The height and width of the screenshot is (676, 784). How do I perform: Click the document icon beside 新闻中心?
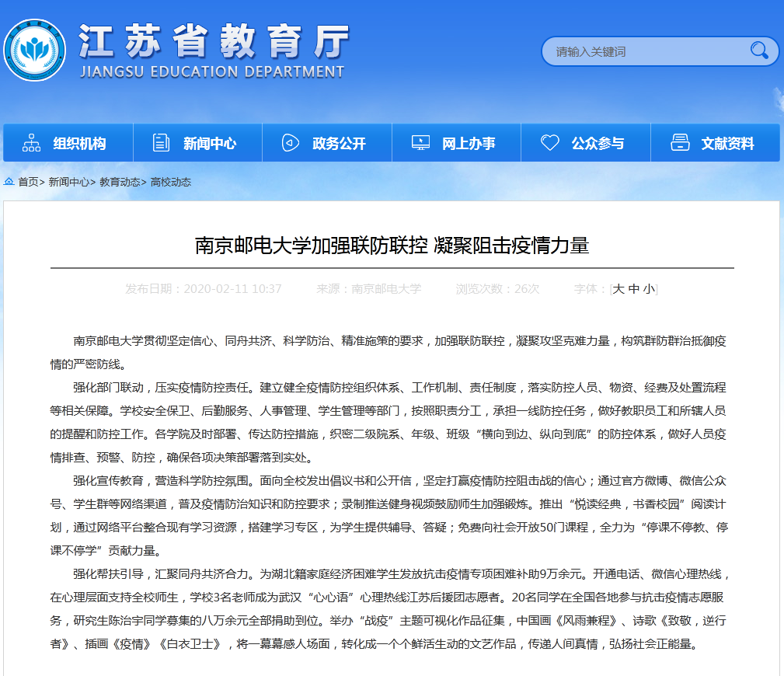(162, 143)
